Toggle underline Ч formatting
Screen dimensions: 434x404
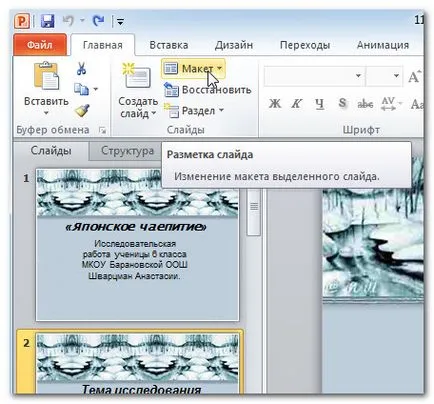319,104
